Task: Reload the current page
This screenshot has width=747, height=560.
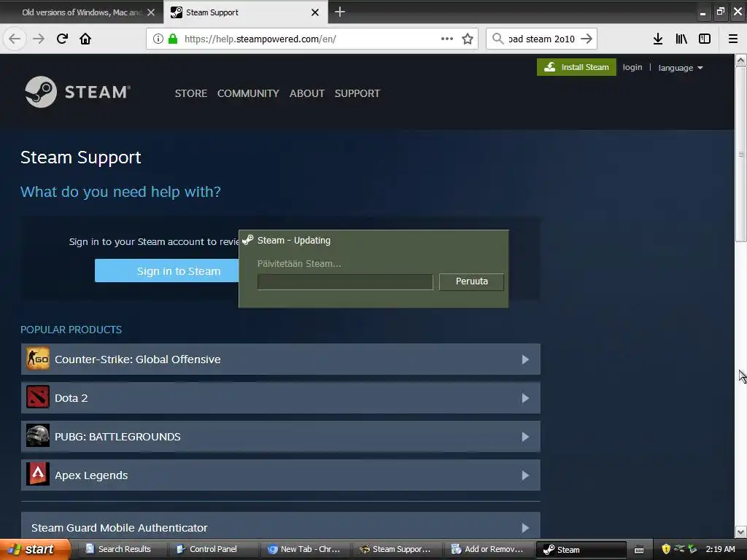Action: (62, 39)
